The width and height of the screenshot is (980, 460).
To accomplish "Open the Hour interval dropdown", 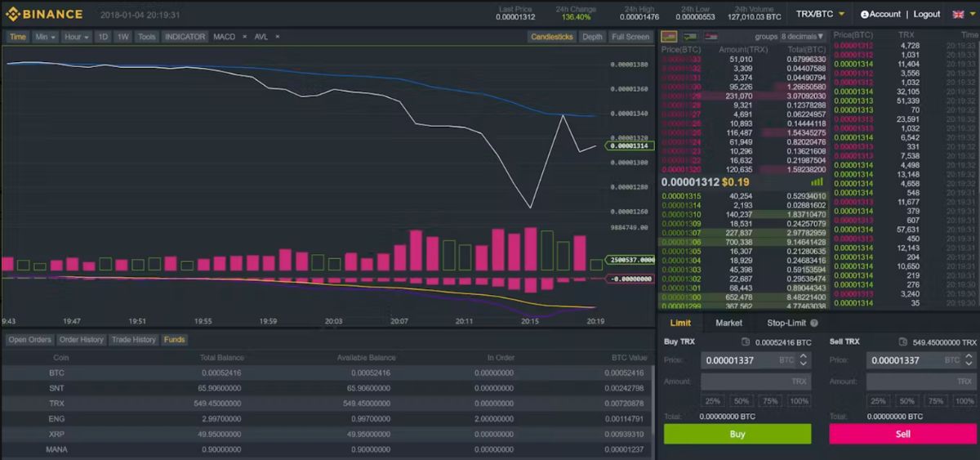I will (77, 37).
